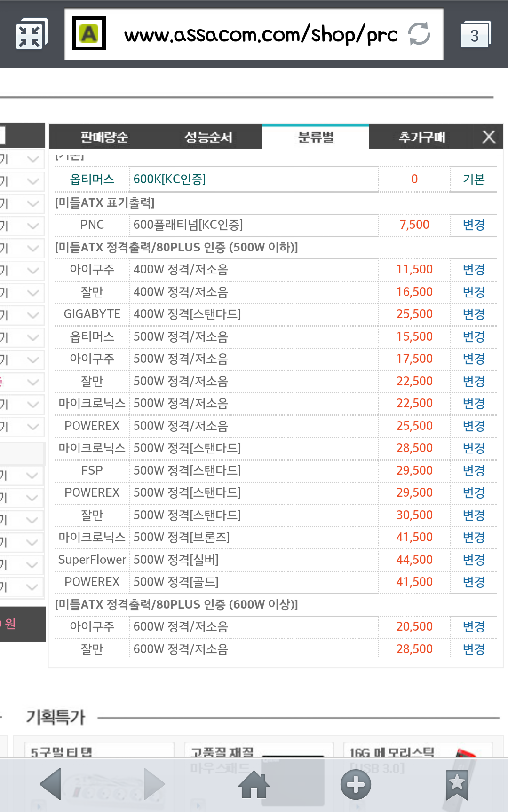
Task: Tap 변경 for 아이구주 500W 정격/저소음
Action: [474, 359]
